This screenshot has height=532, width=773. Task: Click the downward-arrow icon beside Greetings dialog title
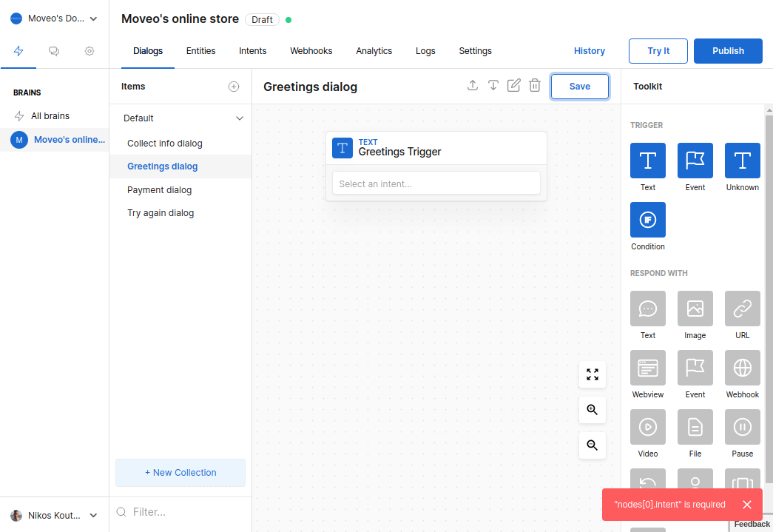coord(493,85)
